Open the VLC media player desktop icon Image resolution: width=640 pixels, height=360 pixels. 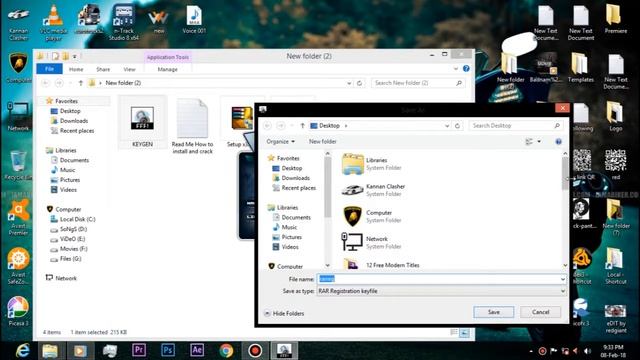tap(53, 23)
